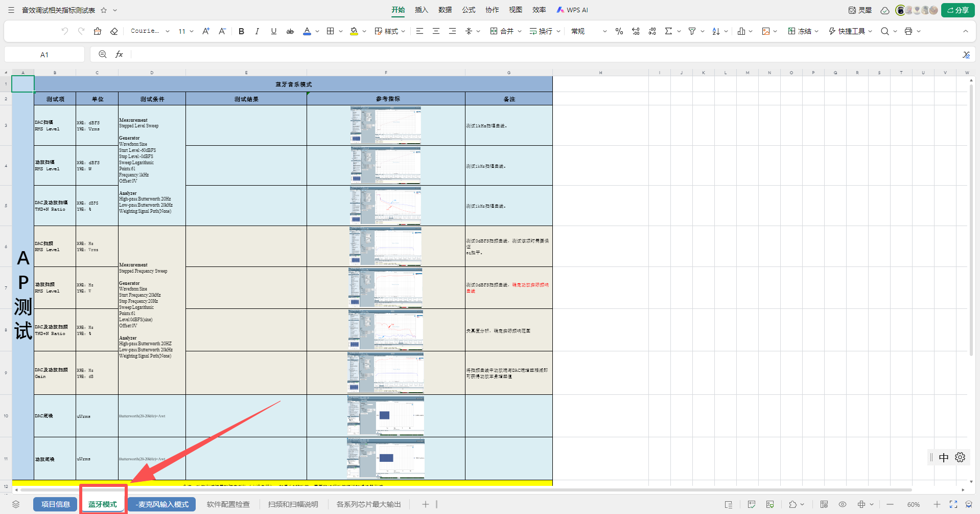Open the sheet list layers icon

(x=16, y=504)
